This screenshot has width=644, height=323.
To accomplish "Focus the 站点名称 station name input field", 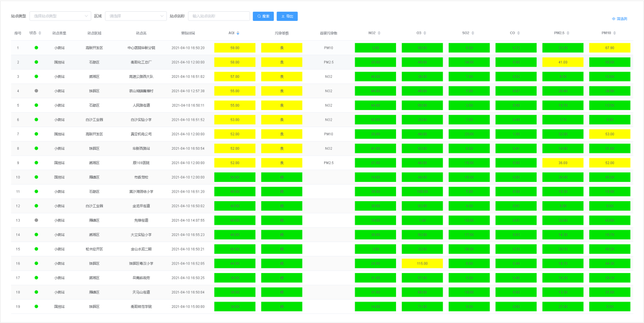I will point(219,16).
